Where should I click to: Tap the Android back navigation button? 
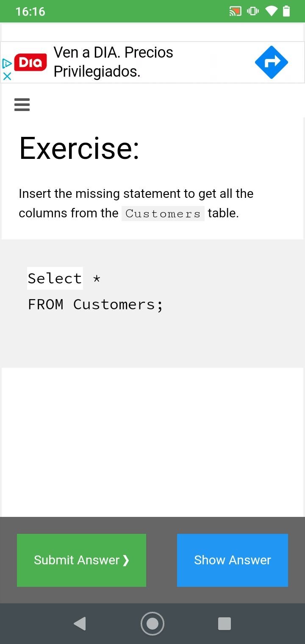(80, 624)
